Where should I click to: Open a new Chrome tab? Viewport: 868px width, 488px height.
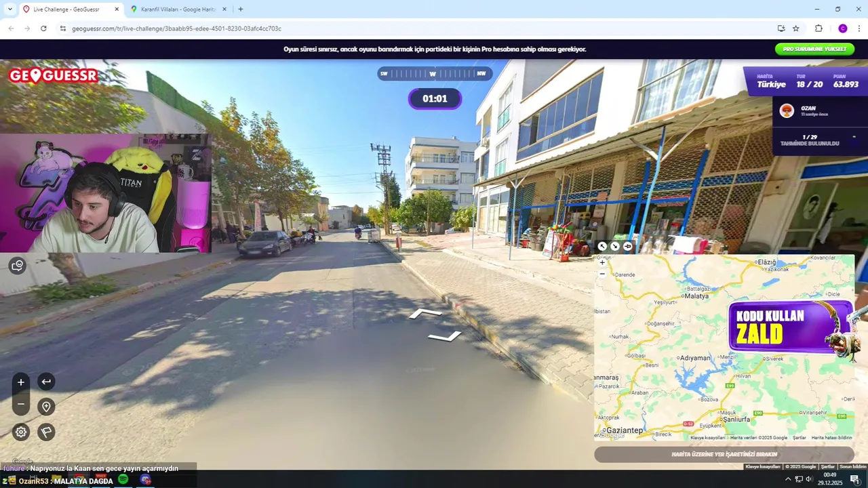coord(240,9)
